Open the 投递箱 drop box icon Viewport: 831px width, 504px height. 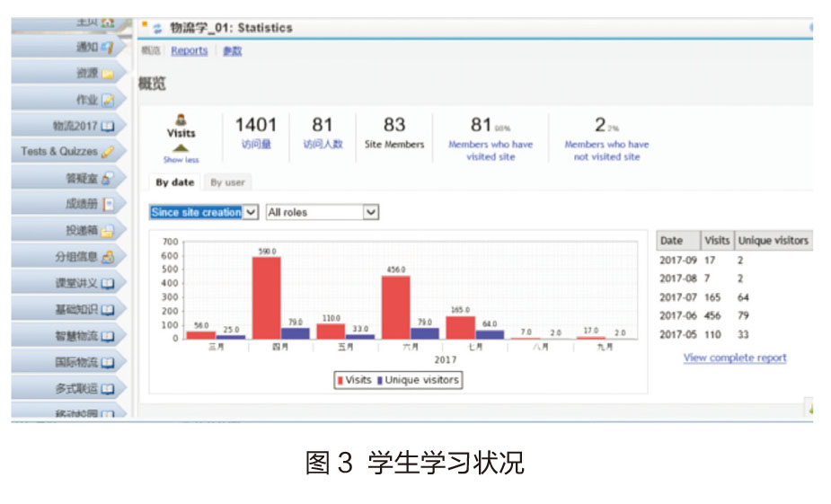click(108, 231)
